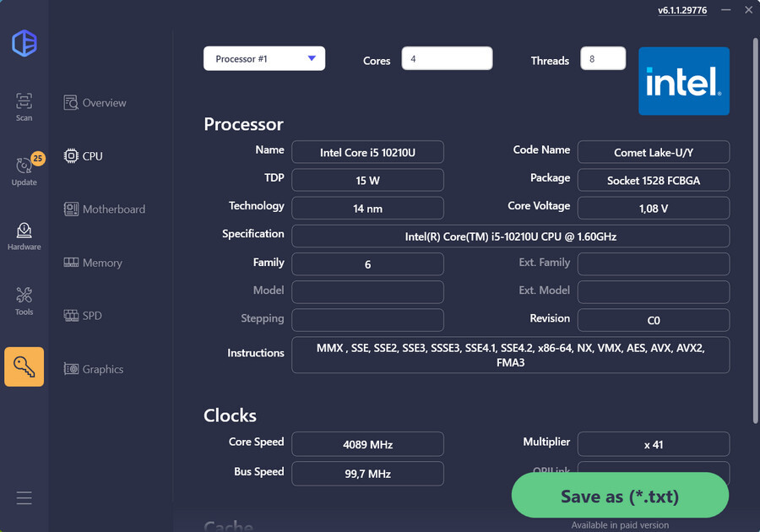
Task: Minimize the application window
Action: coord(725,9)
